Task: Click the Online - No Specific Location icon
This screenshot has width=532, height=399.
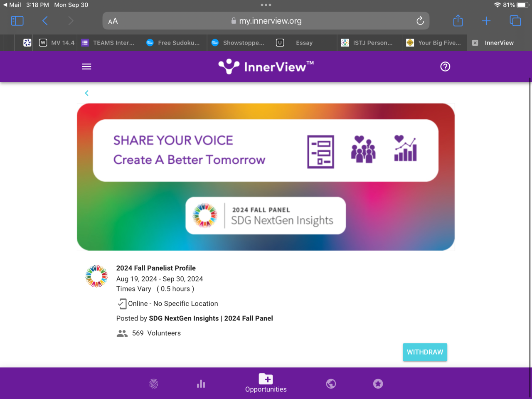Action: tap(122, 304)
